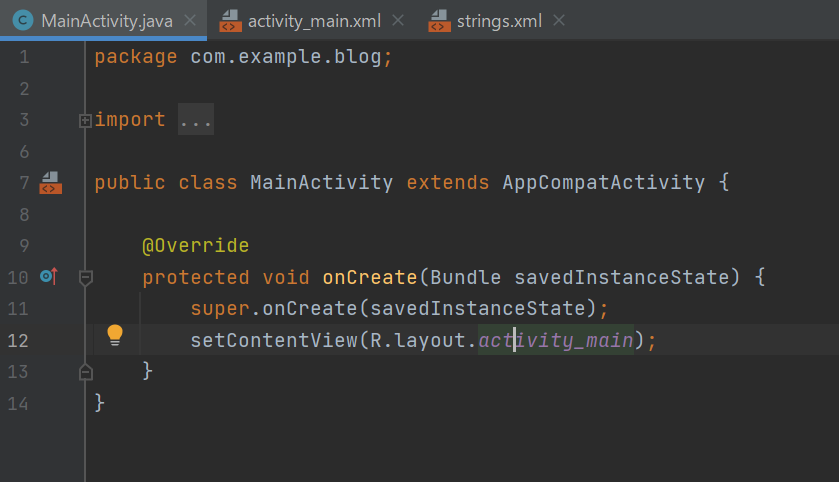839x482 pixels.
Task: Show intention actions via the yellow lightbulb
Action: pyautogui.click(x=115, y=335)
